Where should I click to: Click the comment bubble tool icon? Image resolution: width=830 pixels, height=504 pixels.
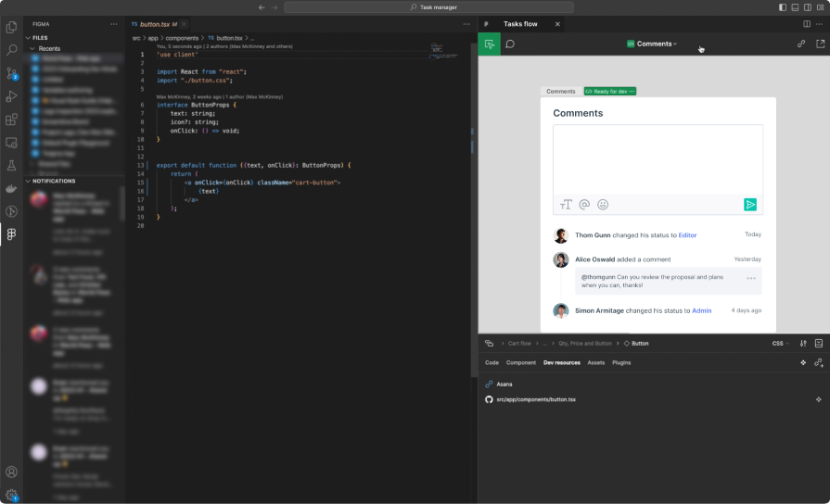(510, 44)
